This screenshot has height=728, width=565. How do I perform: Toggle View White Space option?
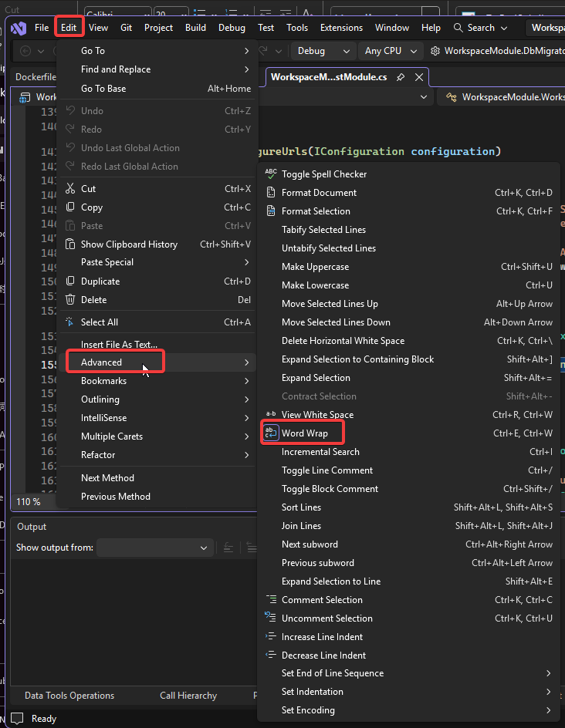click(x=317, y=415)
